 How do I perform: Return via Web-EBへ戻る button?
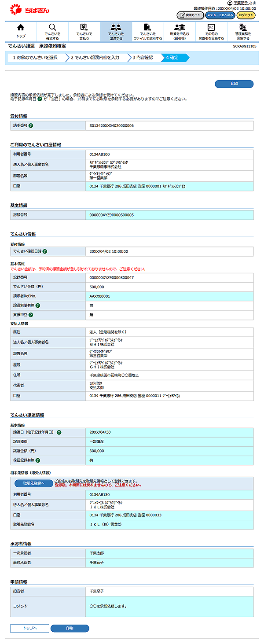(220, 15)
